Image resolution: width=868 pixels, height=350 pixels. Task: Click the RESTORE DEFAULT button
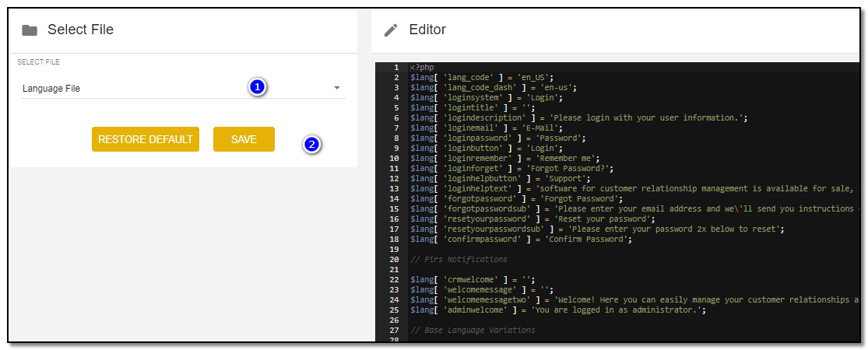click(x=146, y=139)
